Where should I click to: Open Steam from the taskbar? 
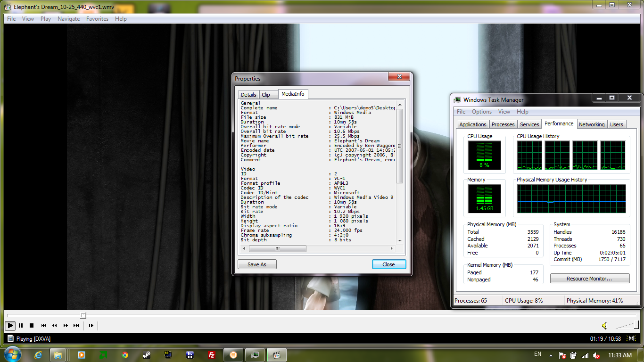pyautogui.click(x=147, y=354)
